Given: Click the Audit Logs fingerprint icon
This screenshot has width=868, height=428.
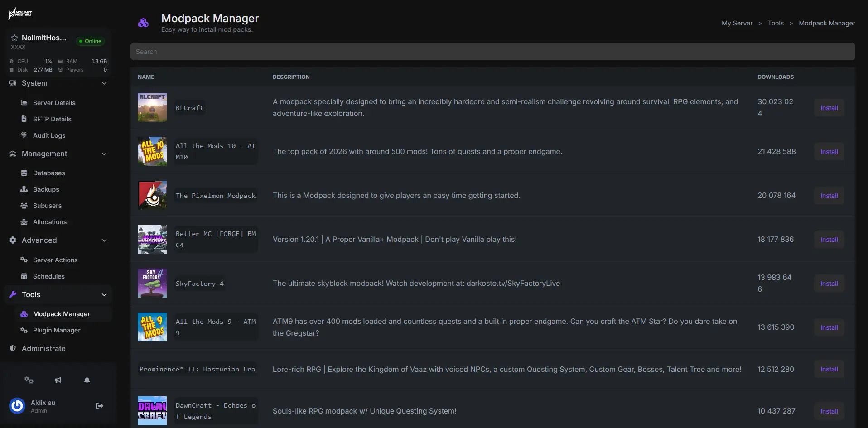Looking at the screenshot, I should pos(24,135).
